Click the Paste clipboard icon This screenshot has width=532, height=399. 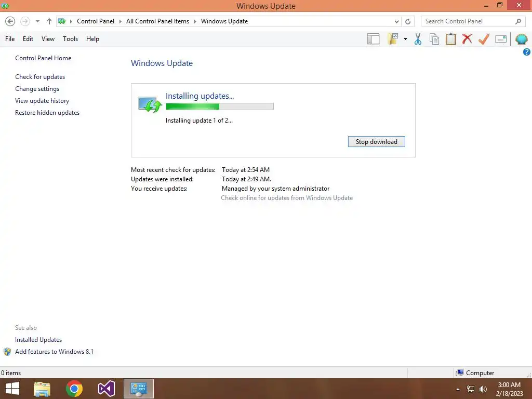pos(450,39)
